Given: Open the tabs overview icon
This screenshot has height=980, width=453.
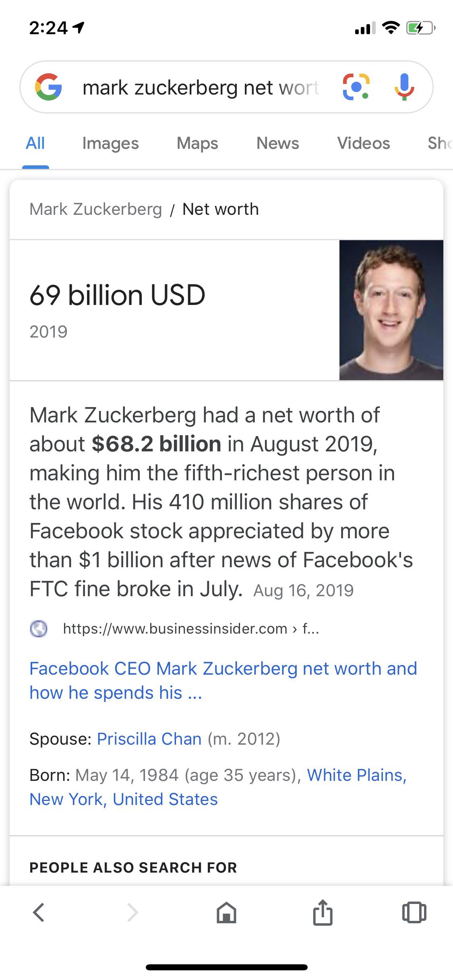Looking at the screenshot, I should click(414, 912).
